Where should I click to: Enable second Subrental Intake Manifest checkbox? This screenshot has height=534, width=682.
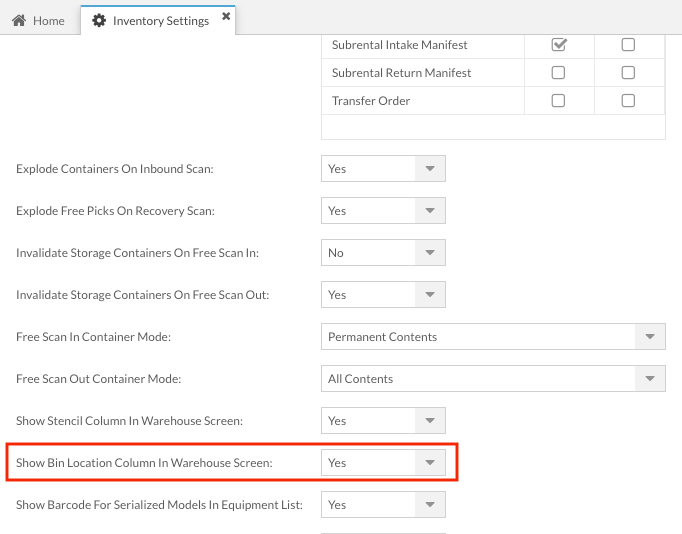click(x=628, y=45)
